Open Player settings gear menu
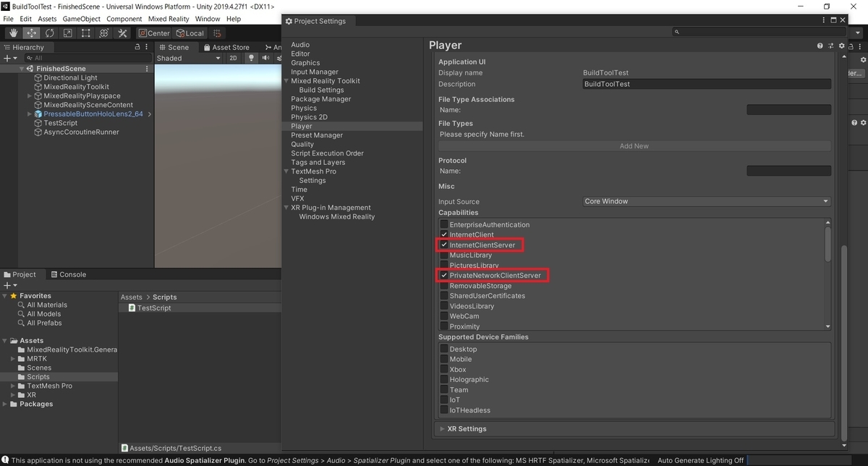This screenshot has width=868, height=466. click(842, 46)
